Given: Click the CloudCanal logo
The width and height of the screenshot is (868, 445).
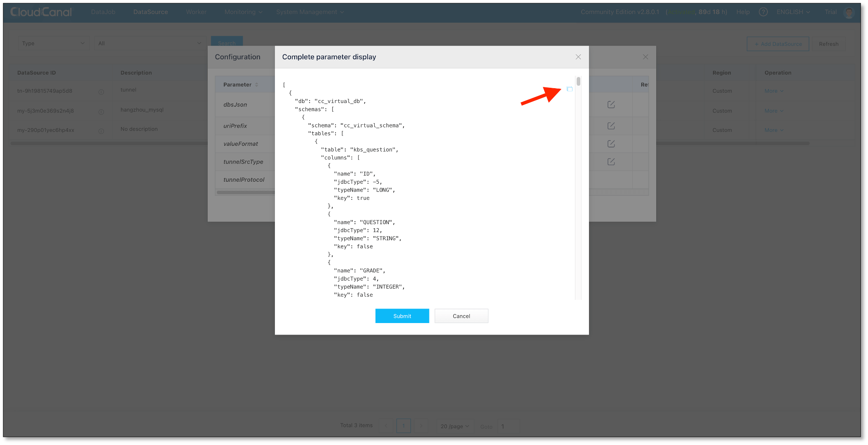Looking at the screenshot, I should pyautogui.click(x=41, y=12).
